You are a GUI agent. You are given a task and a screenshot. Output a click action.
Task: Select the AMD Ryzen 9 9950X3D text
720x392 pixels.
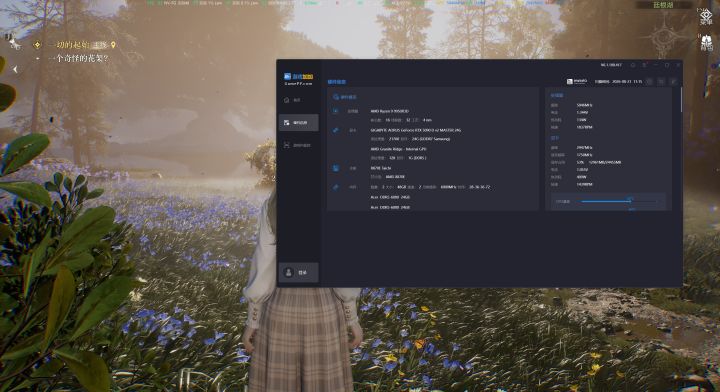point(390,111)
